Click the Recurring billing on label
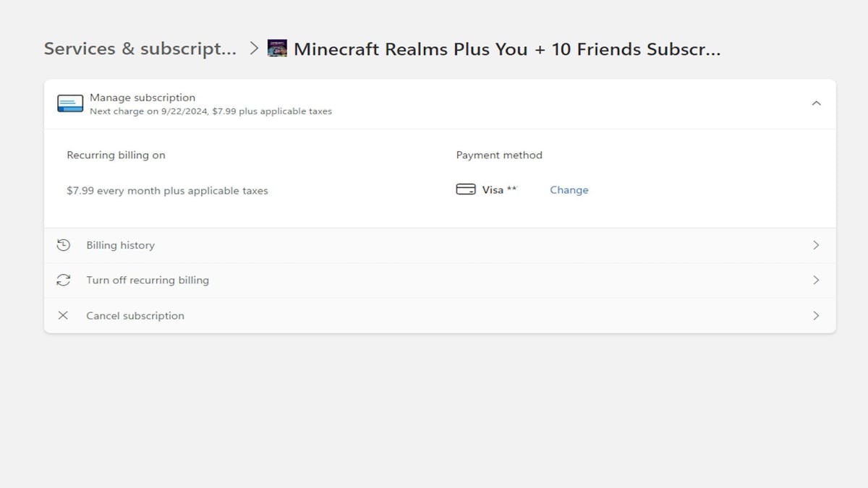This screenshot has width=868, height=488. point(116,155)
